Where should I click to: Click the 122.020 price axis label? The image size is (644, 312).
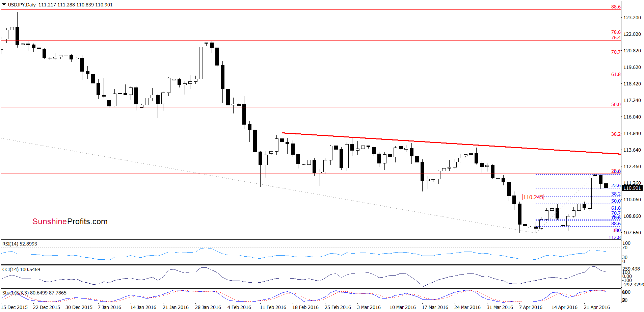632,34
